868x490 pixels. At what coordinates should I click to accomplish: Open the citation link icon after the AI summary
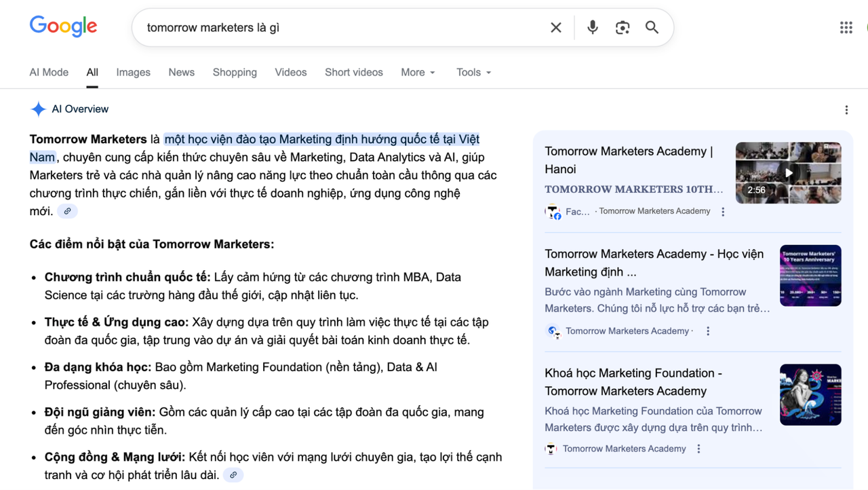click(67, 211)
